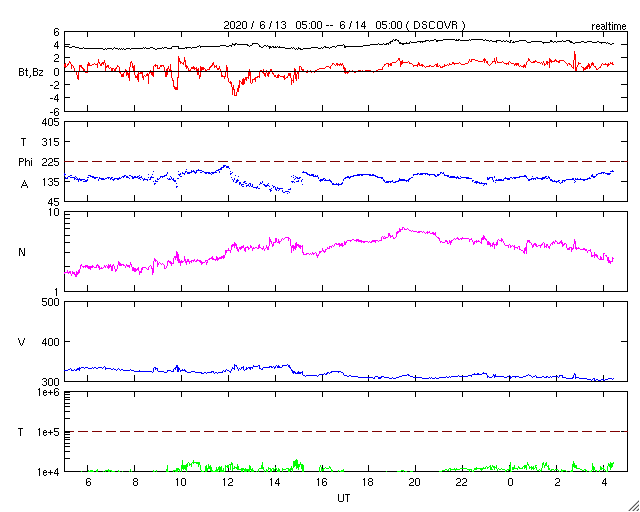Click the magenta density curve peak
Viewport: 640px width, 512px height.
coord(403,228)
